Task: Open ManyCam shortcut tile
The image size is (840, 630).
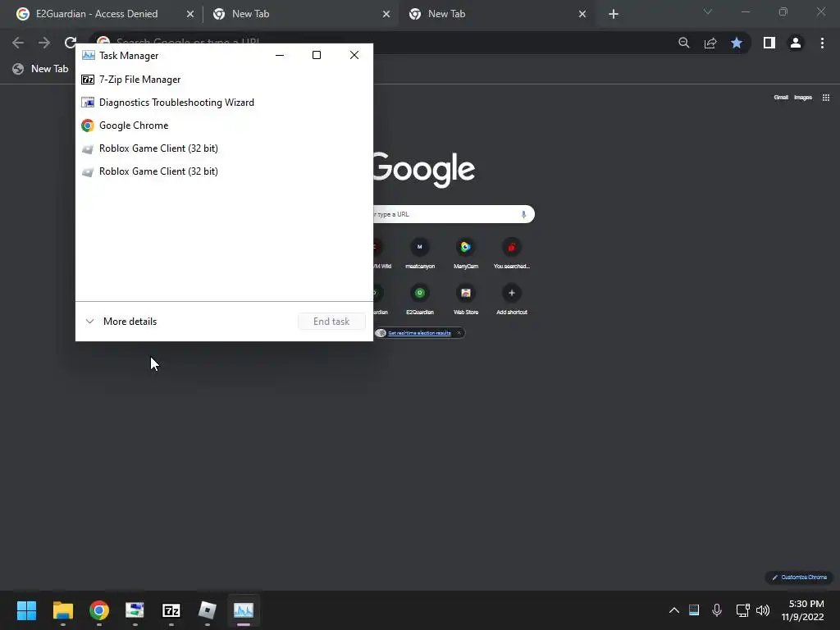Action: click(466, 253)
